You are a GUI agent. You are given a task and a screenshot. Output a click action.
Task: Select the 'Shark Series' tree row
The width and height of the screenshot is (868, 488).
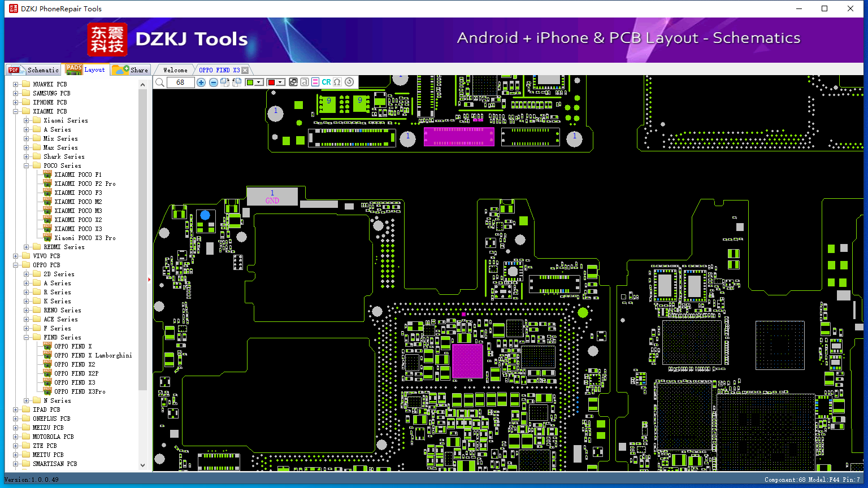tap(64, 156)
